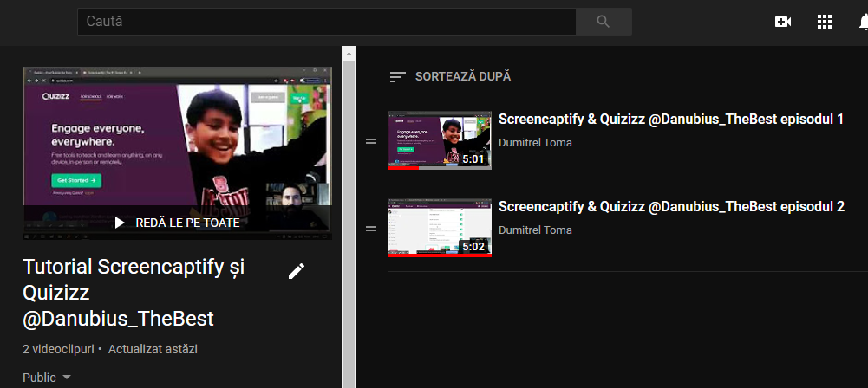This screenshot has height=388, width=868.
Task: Click the sort lines icon beside SORTEAZĂ DUPĂ
Action: (397, 76)
